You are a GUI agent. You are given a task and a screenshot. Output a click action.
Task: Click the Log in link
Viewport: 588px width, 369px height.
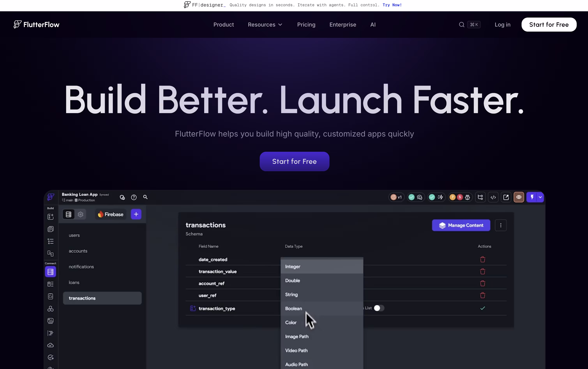tap(502, 25)
